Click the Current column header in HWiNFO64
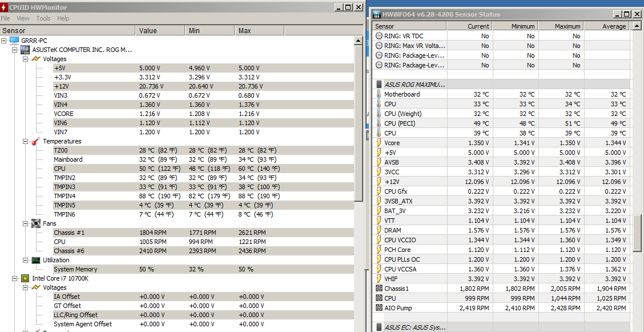 tap(469, 26)
